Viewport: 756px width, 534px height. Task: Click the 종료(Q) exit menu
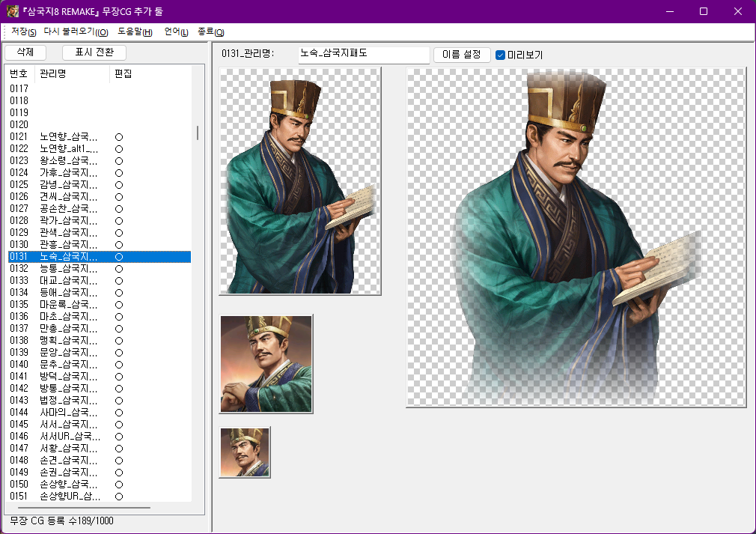tap(210, 32)
